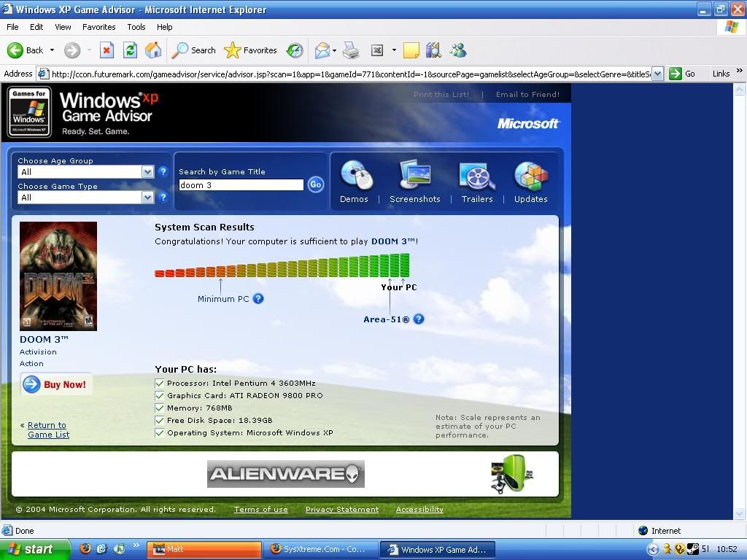Image resolution: width=747 pixels, height=560 pixels.
Task: Click the Graphics Card checkmark box
Action: coord(160,395)
